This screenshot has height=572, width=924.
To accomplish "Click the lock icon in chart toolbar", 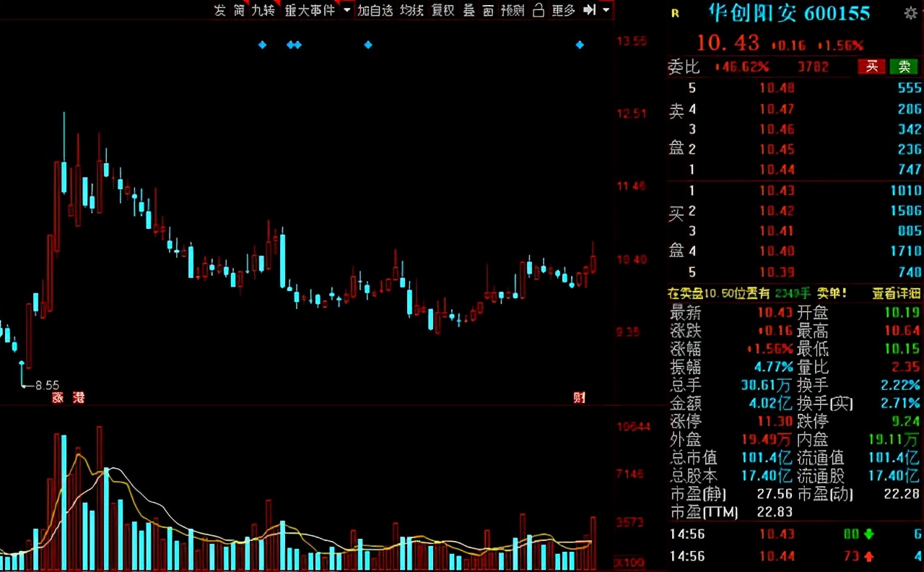I will 538,10.
